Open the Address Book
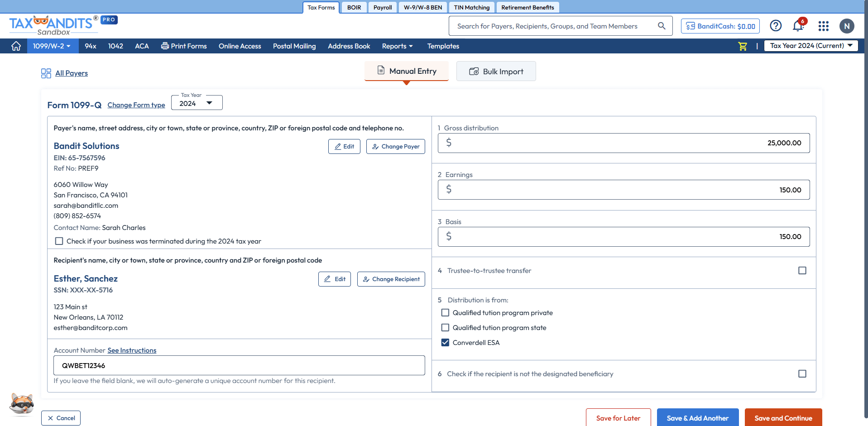The height and width of the screenshot is (426, 868). click(x=349, y=46)
